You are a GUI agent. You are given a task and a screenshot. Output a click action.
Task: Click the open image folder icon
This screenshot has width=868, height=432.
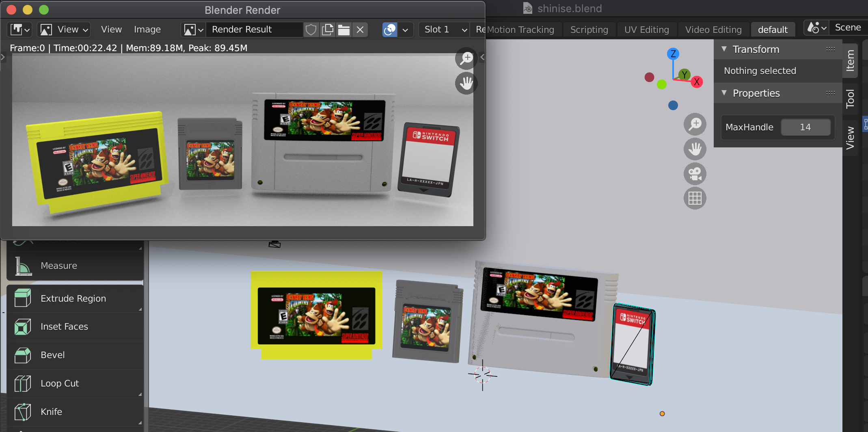(x=344, y=30)
